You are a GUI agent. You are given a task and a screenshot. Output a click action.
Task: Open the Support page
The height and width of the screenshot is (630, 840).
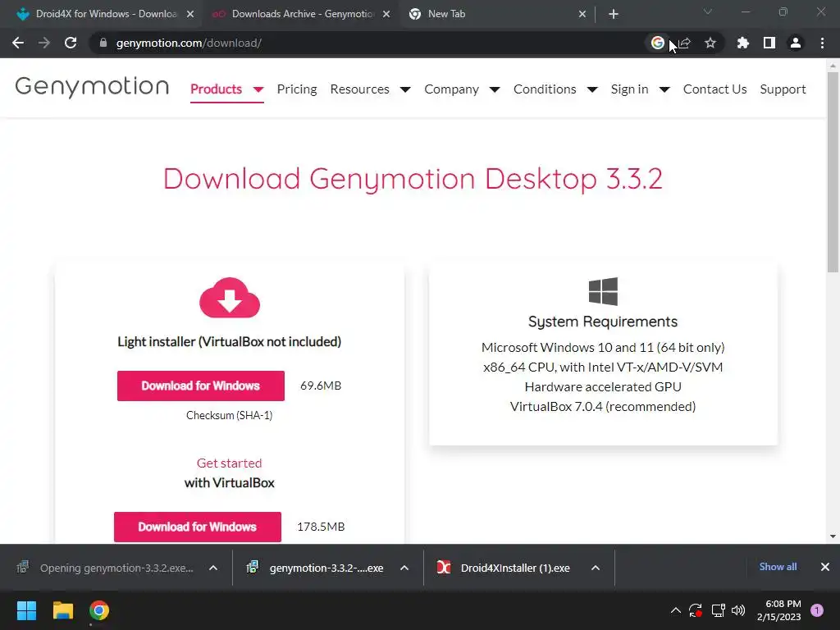(x=783, y=89)
